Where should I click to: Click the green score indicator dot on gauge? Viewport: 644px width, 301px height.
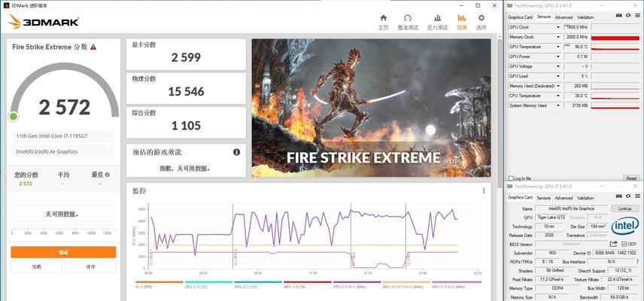14,117
